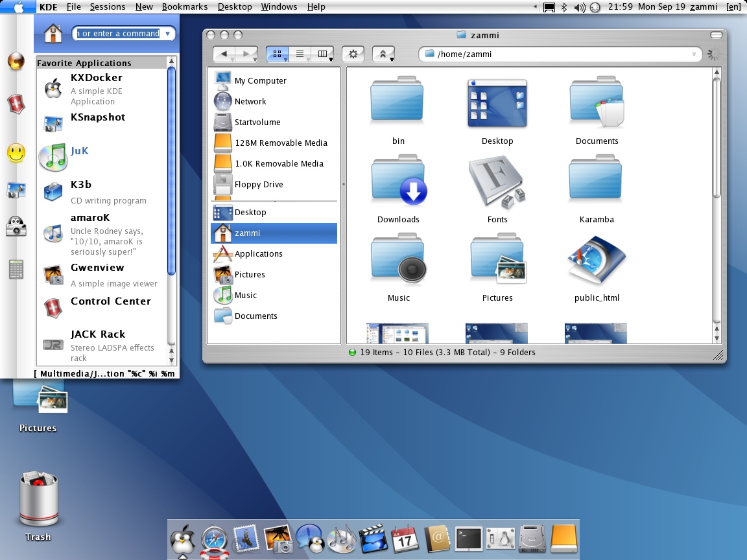Launch the terminal icon in the dock
This screenshot has height=560, width=747.
pos(469,539)
